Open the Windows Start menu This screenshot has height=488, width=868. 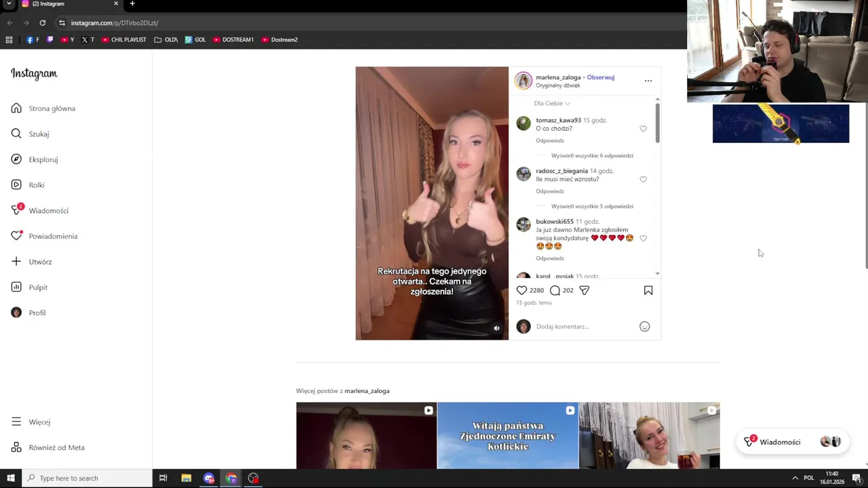tap(10, 479)
